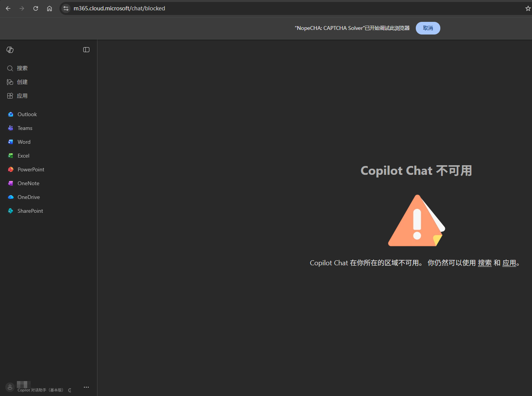
Task: Go back in browser history
Action: [8, 8]
